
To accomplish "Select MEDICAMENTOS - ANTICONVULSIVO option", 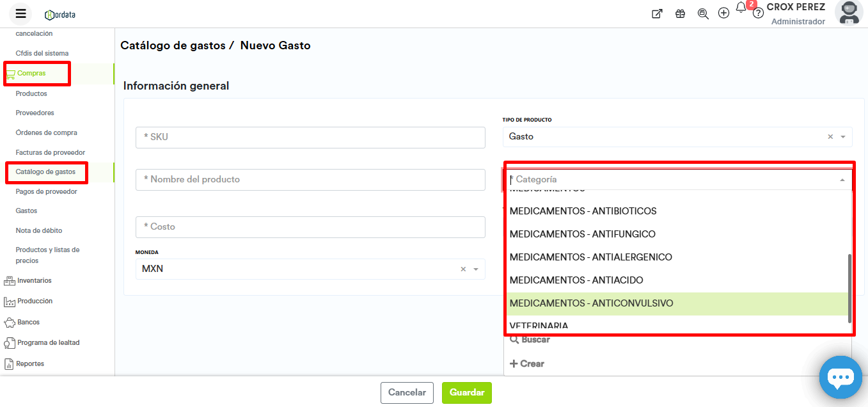I will (591, 303).
